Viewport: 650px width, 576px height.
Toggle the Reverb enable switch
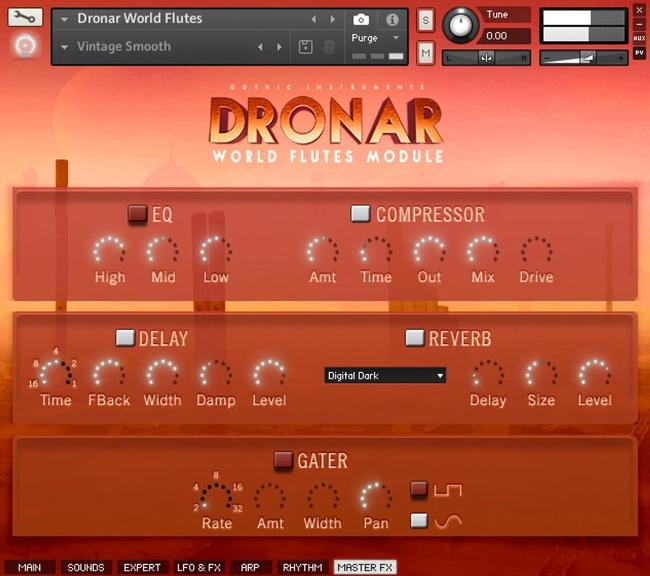tap(415, 338)
